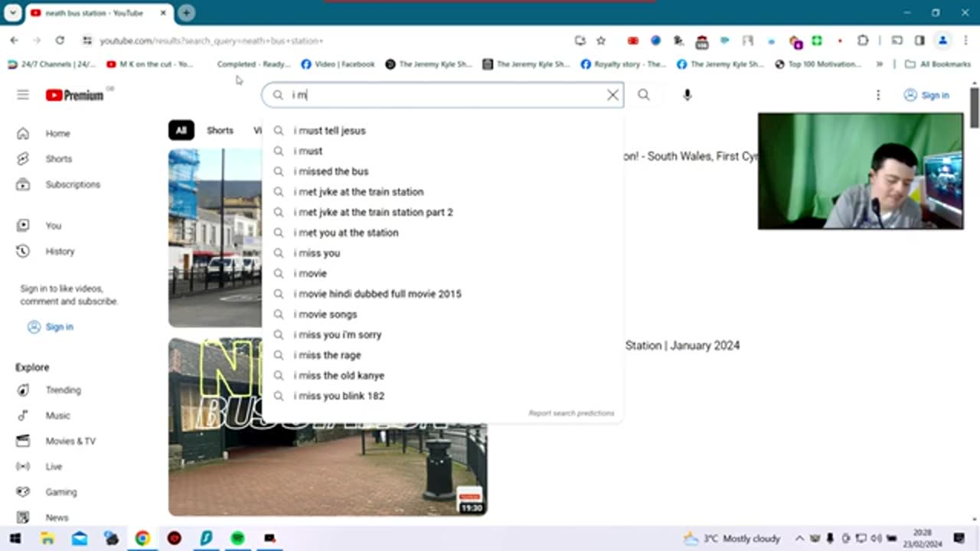Open All Bookmarks folder
980x551 pixels.
[x=938, y=64]
